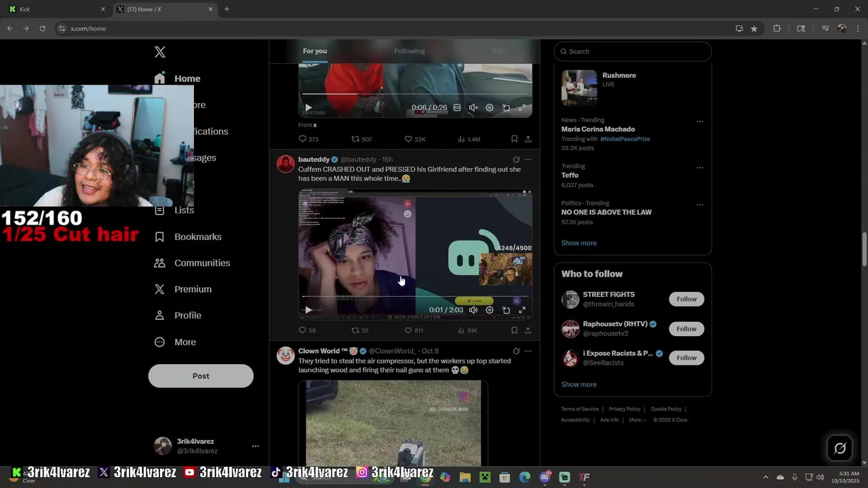The image size is (868, 488).
Task: Open Premium in the sidebar
Action: coord(183,289)
